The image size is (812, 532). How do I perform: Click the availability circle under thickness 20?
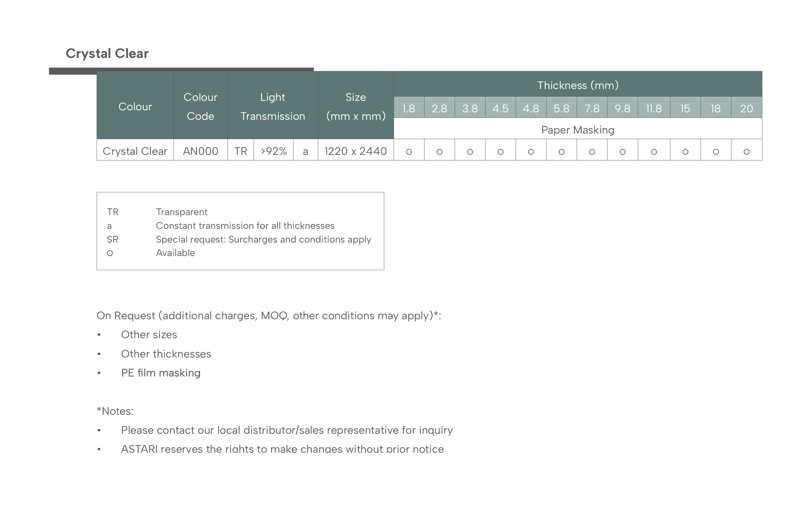[747, 152]
